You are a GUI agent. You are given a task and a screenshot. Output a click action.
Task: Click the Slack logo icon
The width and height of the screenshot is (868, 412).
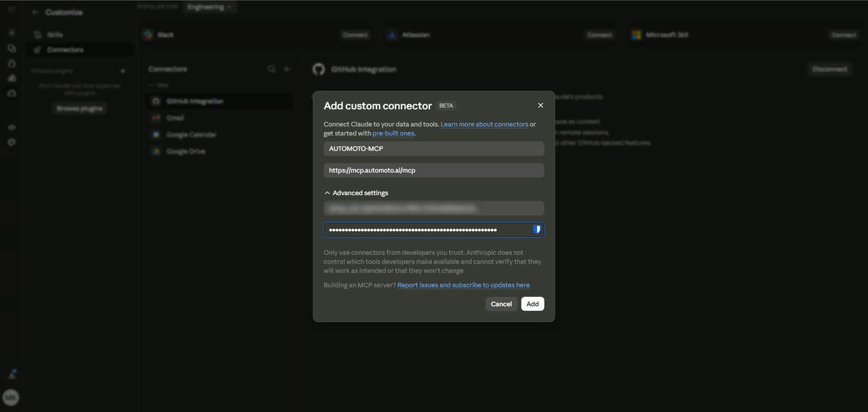[148, 35]
